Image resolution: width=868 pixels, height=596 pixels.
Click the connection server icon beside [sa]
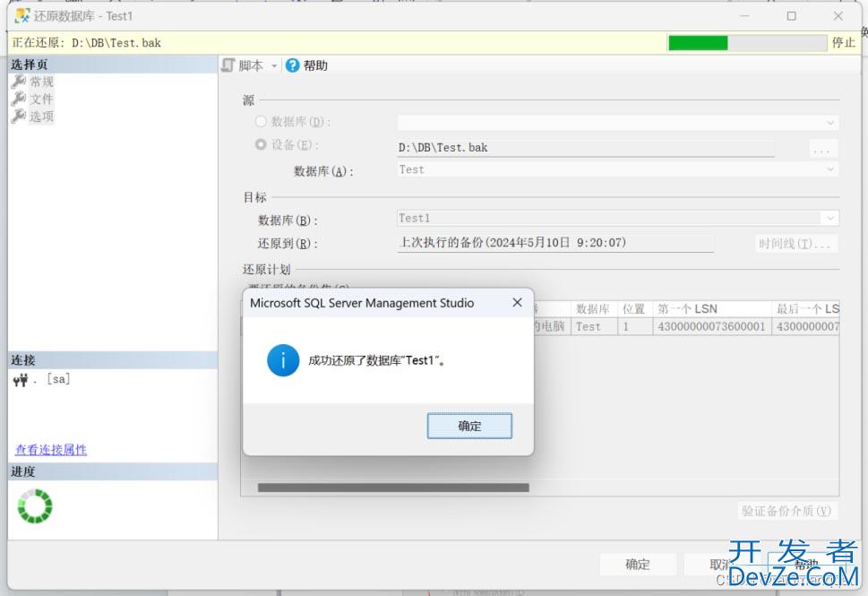21,380
